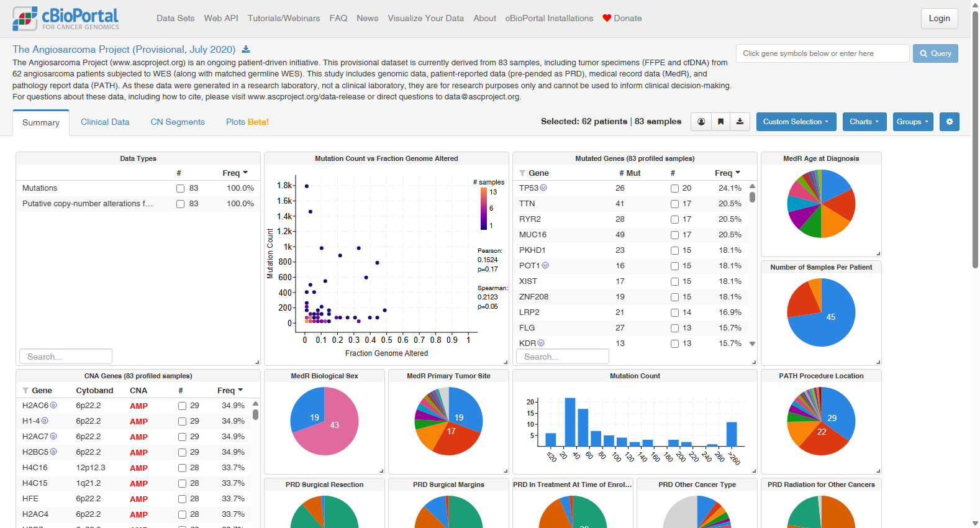Viewport: 980px width, 528px height.
Task: Select the H1-4 CNA gene checkbox
Action: pyautogui.click(x=182, y=421)
